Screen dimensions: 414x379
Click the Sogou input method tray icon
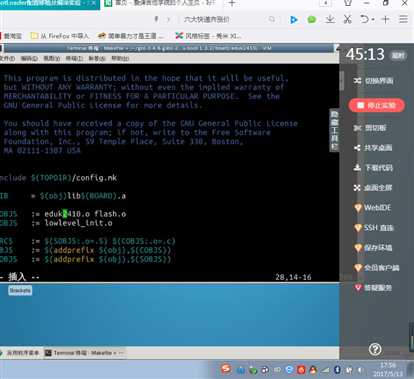(226, 369)
